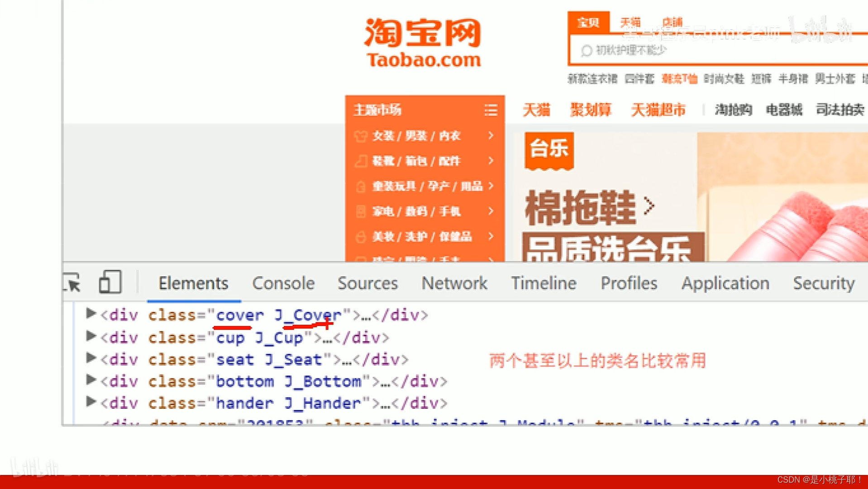Click the 四件套 hot search link
The height and width of the screenshot is (489, 868).
(639, 79)
